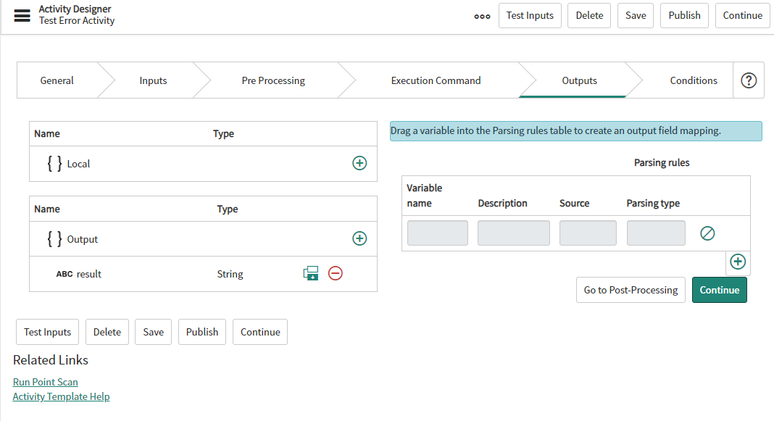This screenshot has width=774, height=421.
Task: Remove the result variable with red minus
Action: point(335,273)
